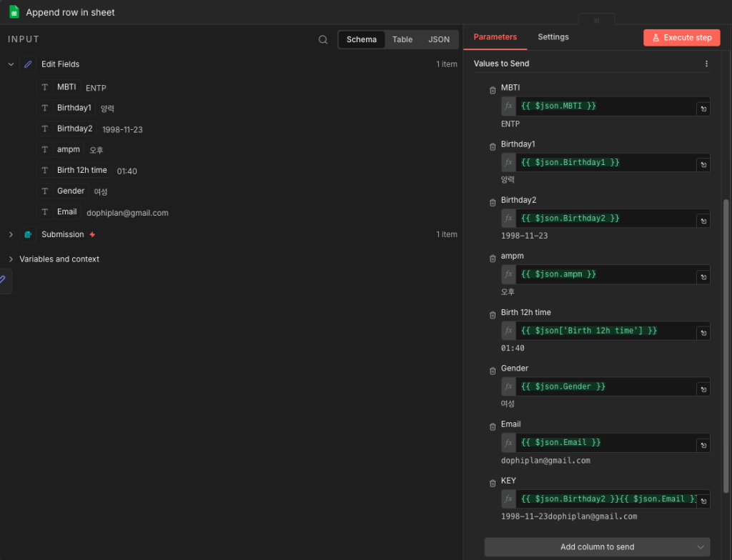The width and height of the screenshot is (732, 560).
Task: Expand the Submission node
Action: (x=11, y=234)
